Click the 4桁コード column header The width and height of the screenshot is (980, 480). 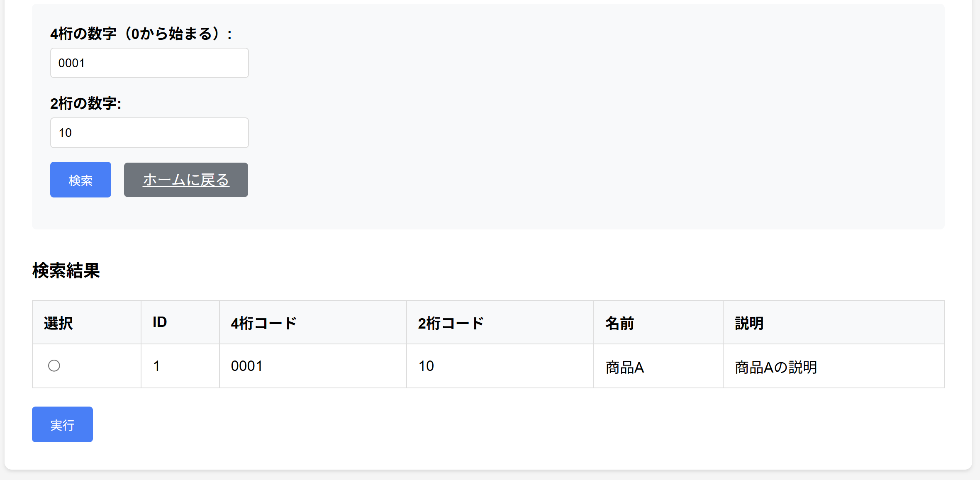tap(263, 322)
